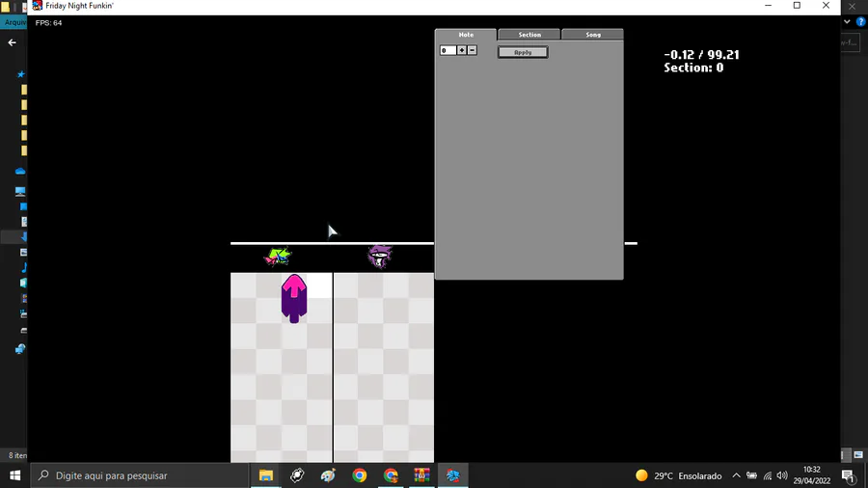The width and height of the screenshot is (868, 488).
Task: Expand the File Explorer ribbon chevron
Action: click(x=847, y=21)
